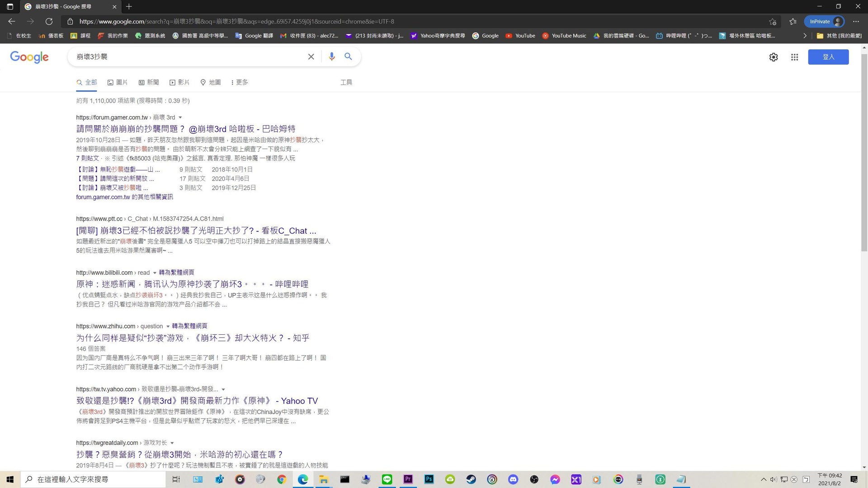The width and height of the screenshot is (868, 488).
Task: Click the Windows taskbar search box
Action: tap(93, 479)
